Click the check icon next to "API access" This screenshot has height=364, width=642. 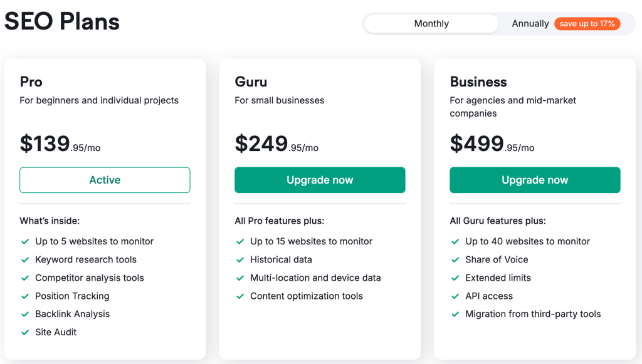455,296
